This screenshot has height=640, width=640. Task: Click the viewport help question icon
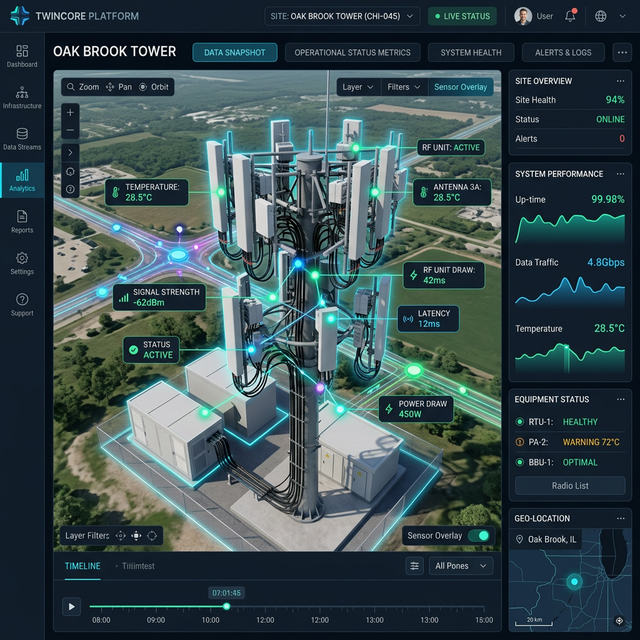[70, 189]
